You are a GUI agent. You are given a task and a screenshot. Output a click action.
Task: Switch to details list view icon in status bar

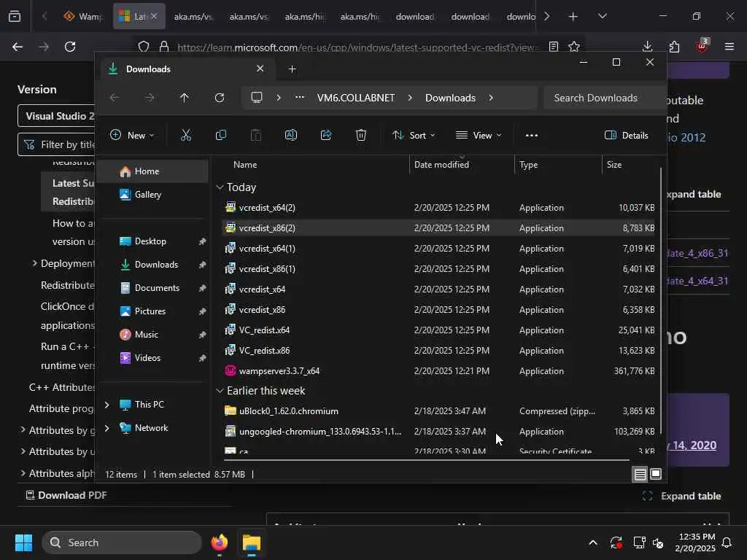click(x=640, y=474)
